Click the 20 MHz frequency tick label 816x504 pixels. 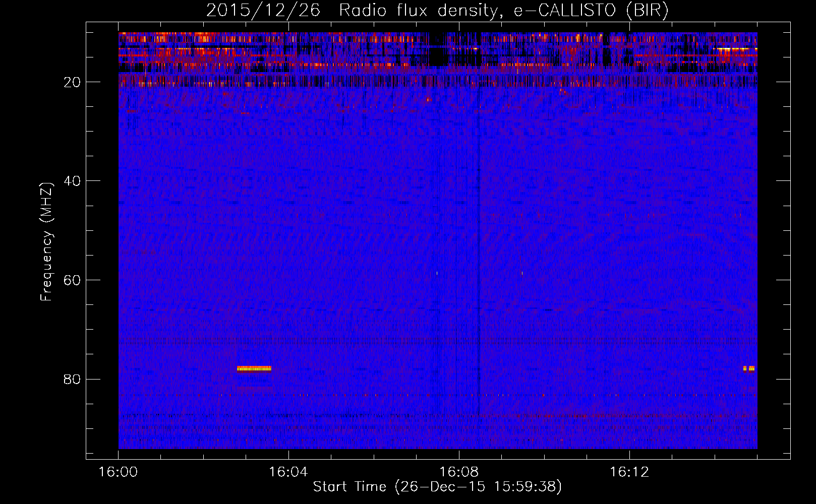(73, 82)
